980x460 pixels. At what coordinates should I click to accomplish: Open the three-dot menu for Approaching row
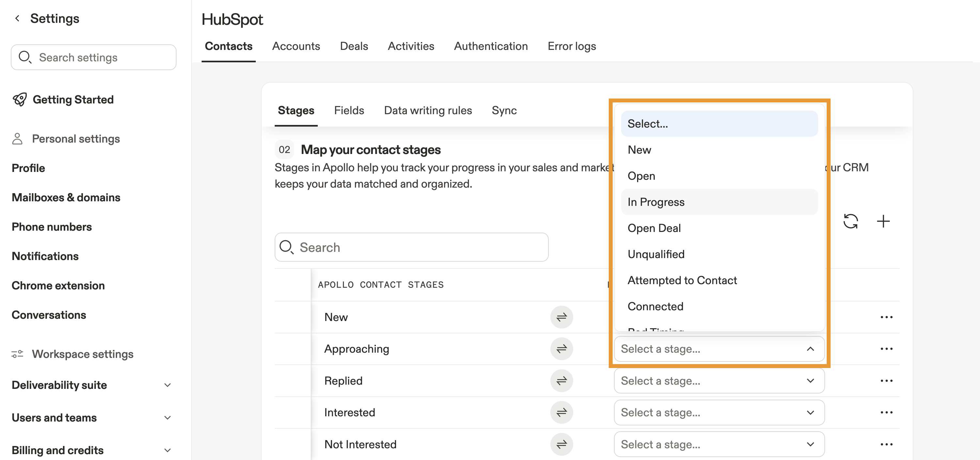click(886, 348)
